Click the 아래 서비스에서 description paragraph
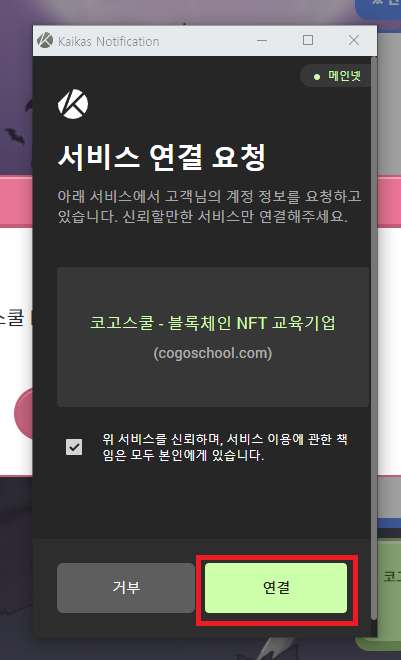401x660 pixels. (x=209, y=206)
